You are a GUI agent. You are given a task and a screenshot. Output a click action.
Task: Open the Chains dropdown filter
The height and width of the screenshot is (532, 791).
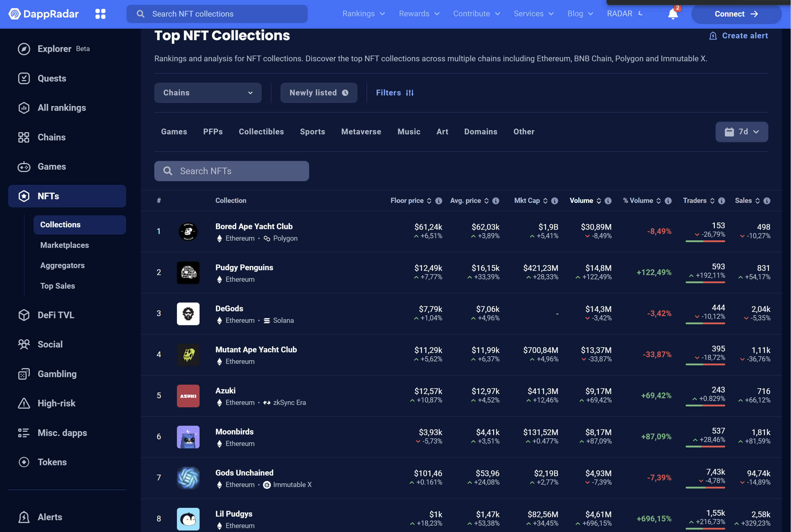click(x=208, y=93)
